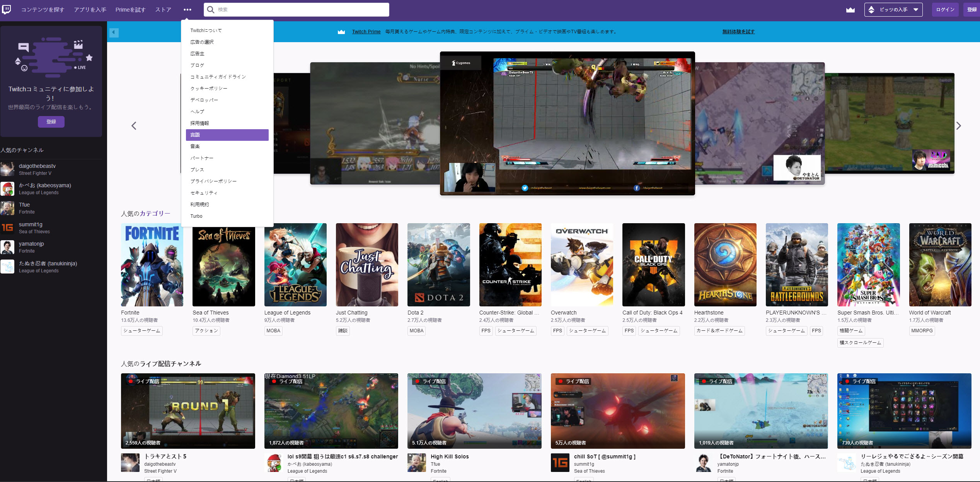
Task: Click the ログイン button
Action: (945, 10)
